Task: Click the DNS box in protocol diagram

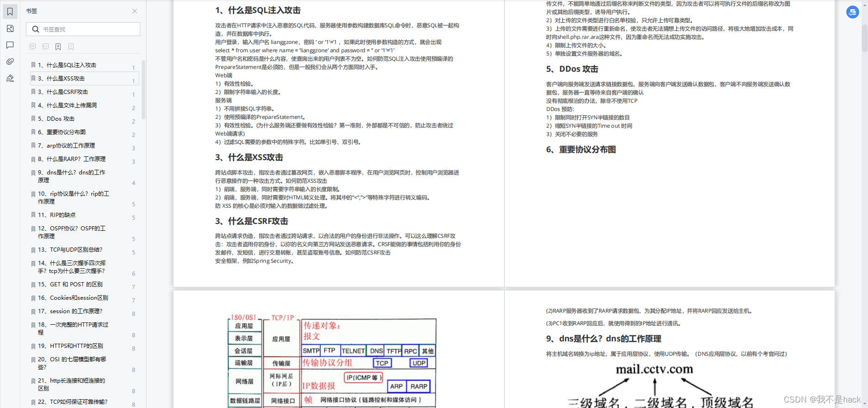Action: [x=376, y=351]
